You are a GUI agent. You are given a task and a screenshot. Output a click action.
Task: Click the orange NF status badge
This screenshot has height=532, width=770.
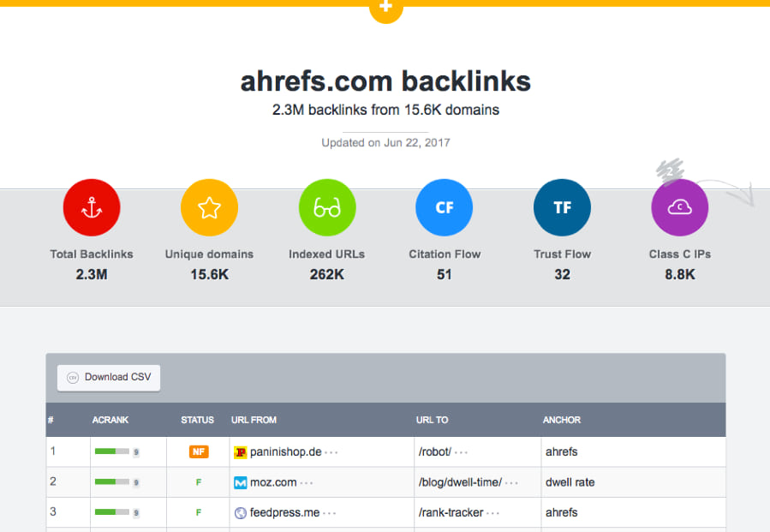[199, 451]
